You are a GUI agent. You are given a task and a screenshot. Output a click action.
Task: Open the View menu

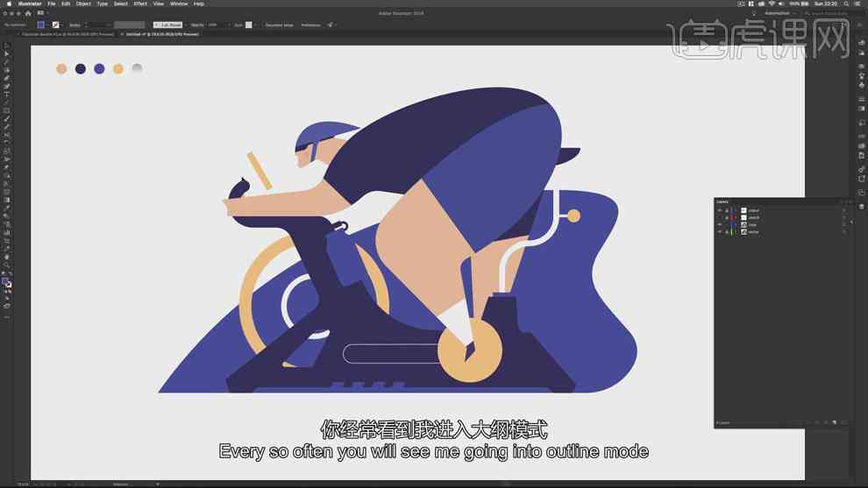tap(159, 4)
